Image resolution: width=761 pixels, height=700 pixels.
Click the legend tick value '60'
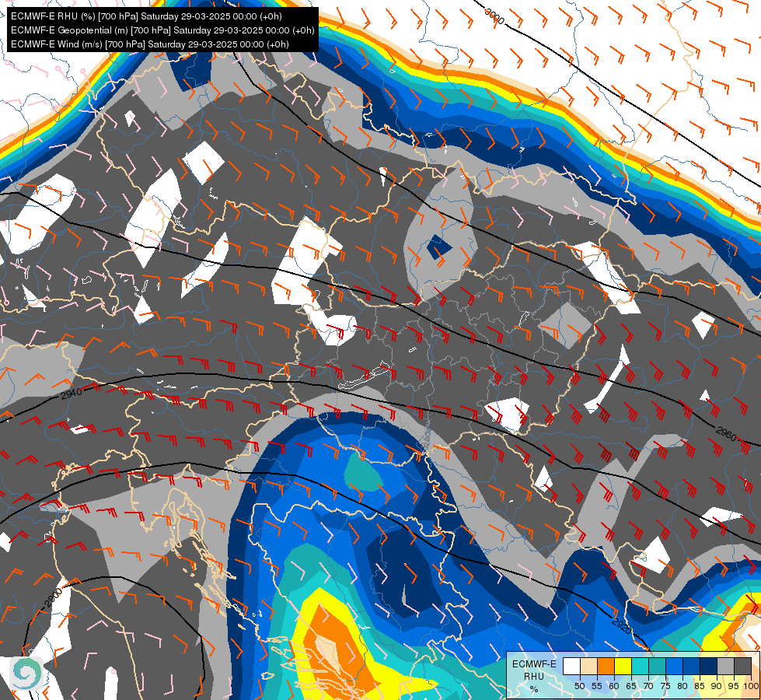[614, 686]
